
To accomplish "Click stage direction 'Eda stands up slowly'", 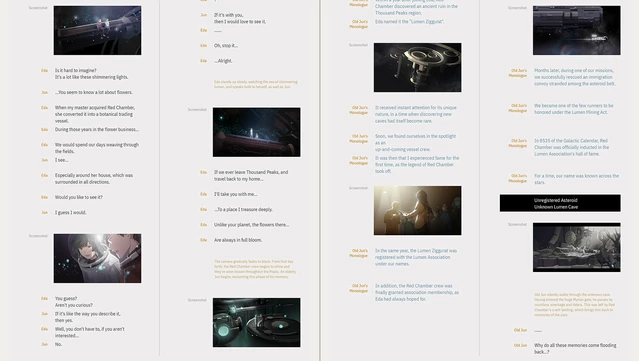I will (x=256, y=84).
